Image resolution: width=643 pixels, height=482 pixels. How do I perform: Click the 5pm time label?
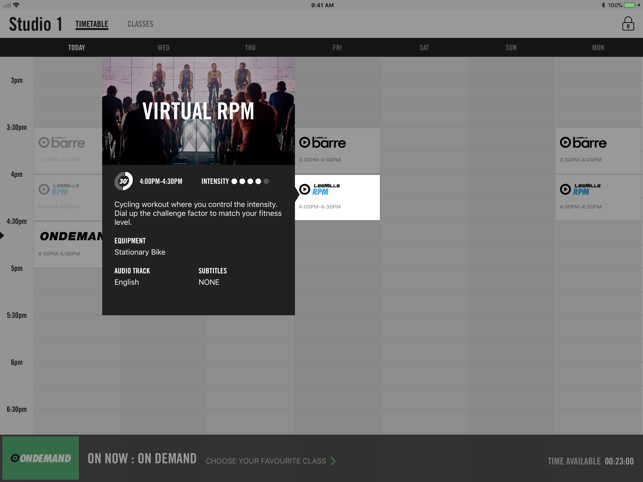tap(16, 268)
